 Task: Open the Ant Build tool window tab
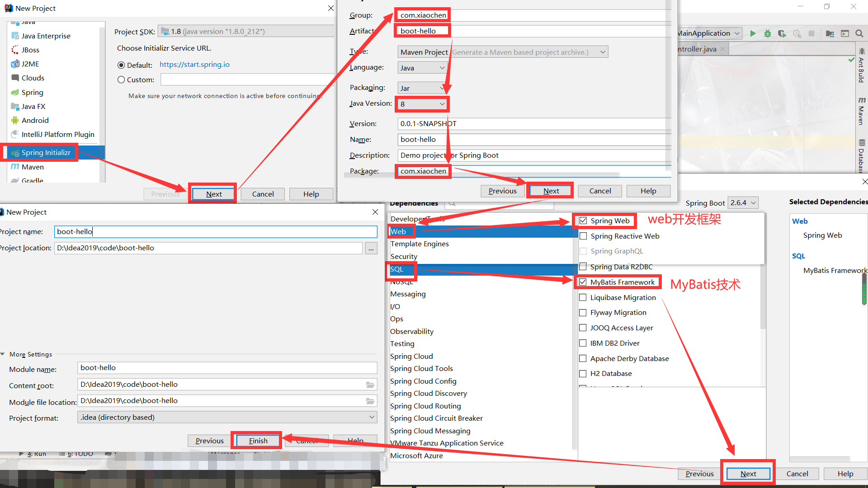[862, 66]
